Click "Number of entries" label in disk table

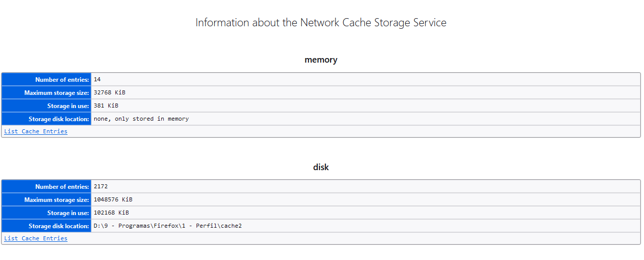pyautogui.click(x=62, y=187)
